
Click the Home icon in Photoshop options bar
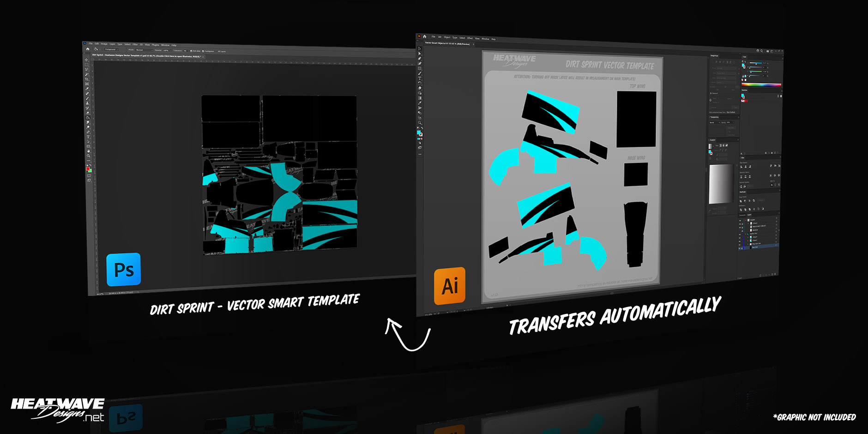click(88, 49)
